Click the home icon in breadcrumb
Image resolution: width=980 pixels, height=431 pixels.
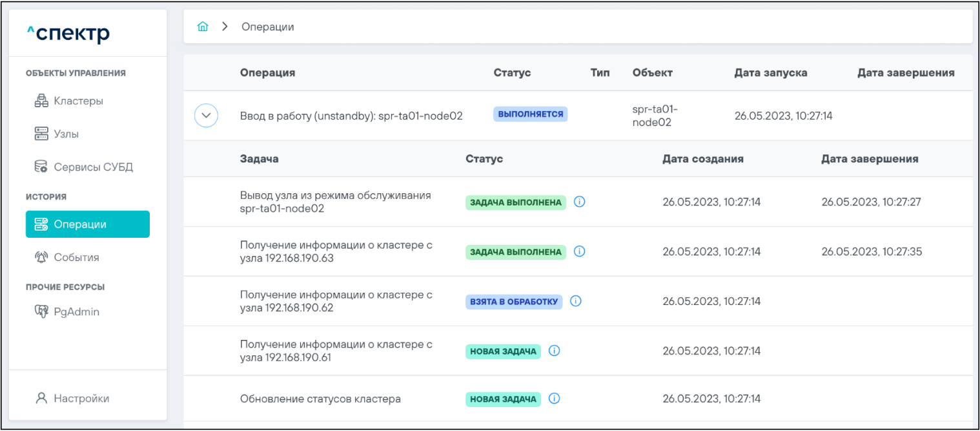203,26
